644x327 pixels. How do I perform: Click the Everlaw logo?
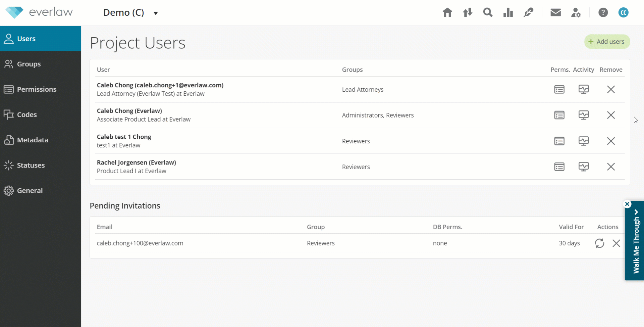(x=39, y=12)
